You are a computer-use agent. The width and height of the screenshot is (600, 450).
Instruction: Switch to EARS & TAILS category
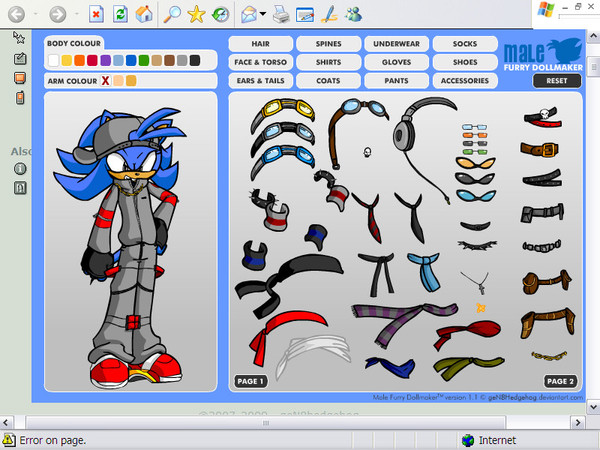(261, 81)
